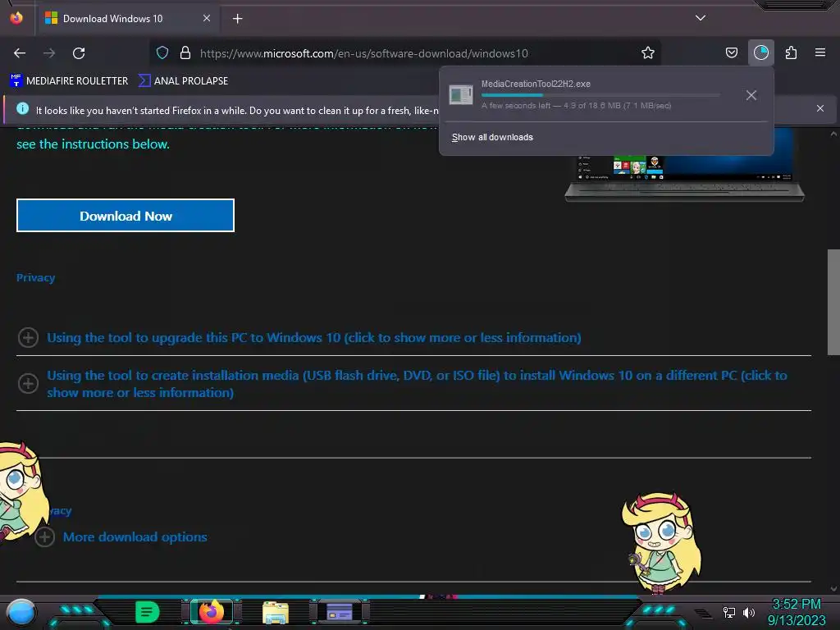Click the download progress bar

click(600, 95)
